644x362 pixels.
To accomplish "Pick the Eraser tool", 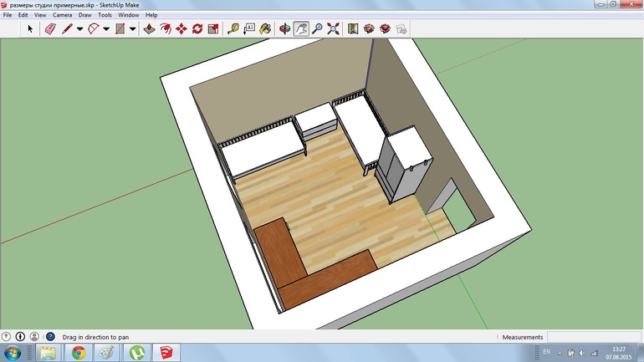I will tap(49, 28).
